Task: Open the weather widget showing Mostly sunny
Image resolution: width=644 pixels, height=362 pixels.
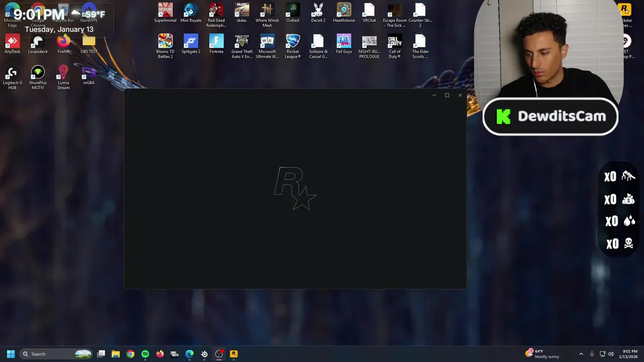Action: tap(542, 354)
